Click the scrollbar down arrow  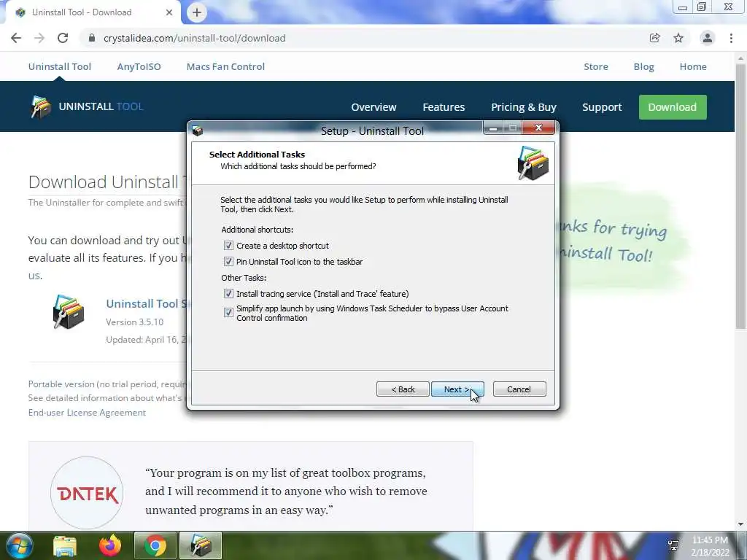click(740, 524)
